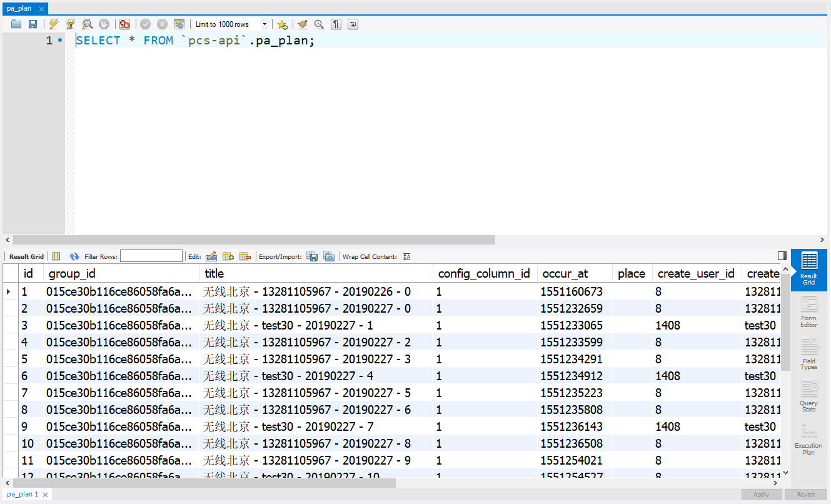This screenshot has width=831, height=504.
Task: Toggle wrap cell content option
Action: coord(406,256)
